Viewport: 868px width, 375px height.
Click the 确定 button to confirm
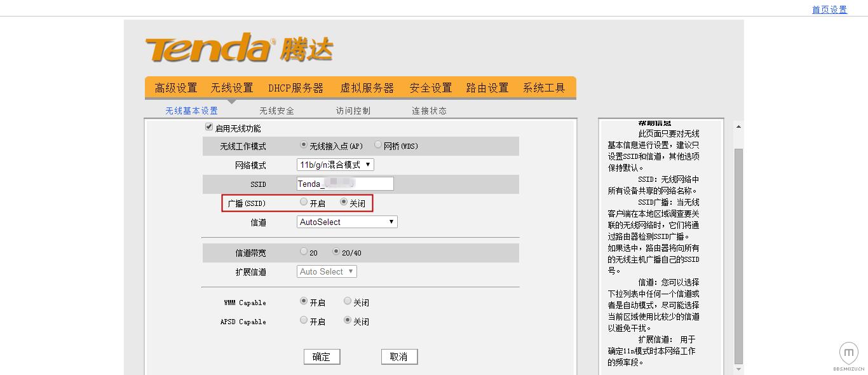pos(322,357)
